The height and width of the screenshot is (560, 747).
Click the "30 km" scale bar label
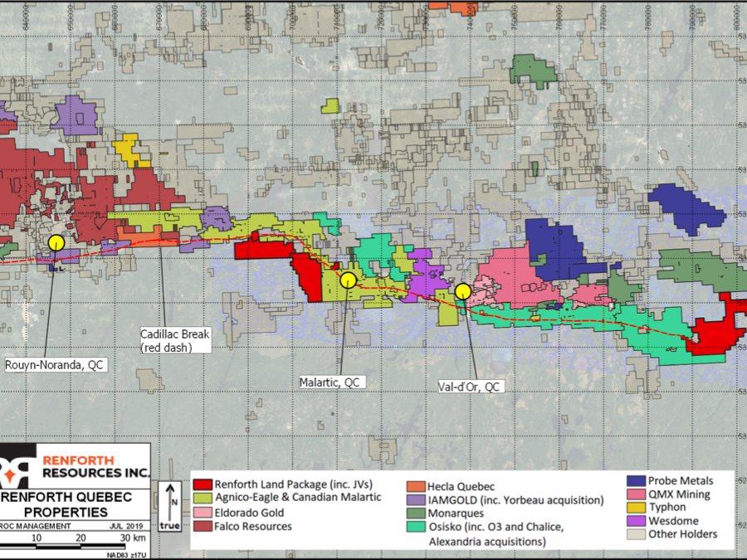point(133,538)
